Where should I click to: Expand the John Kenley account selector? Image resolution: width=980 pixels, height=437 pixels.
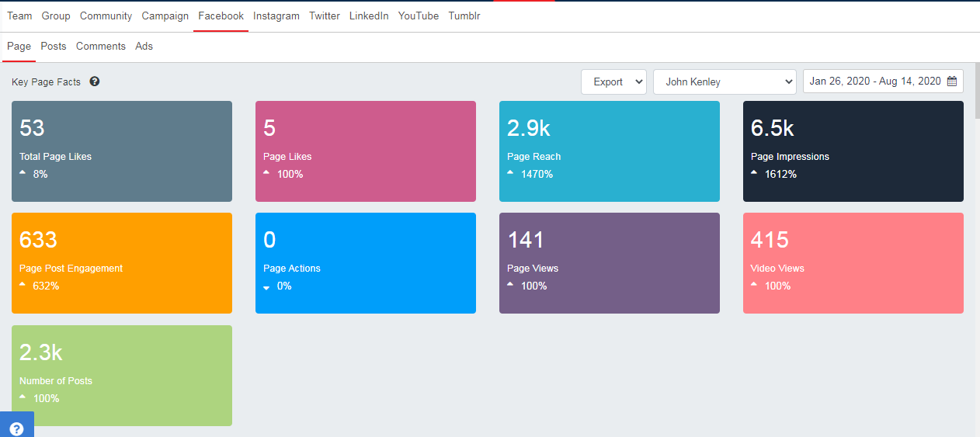pyautogui.click(x=724, y=82)
